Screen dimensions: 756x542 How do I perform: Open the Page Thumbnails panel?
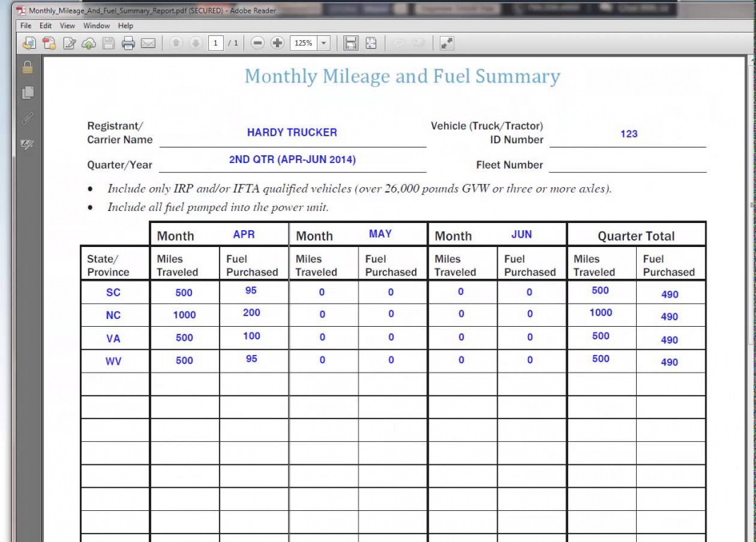tap(28, 92)
